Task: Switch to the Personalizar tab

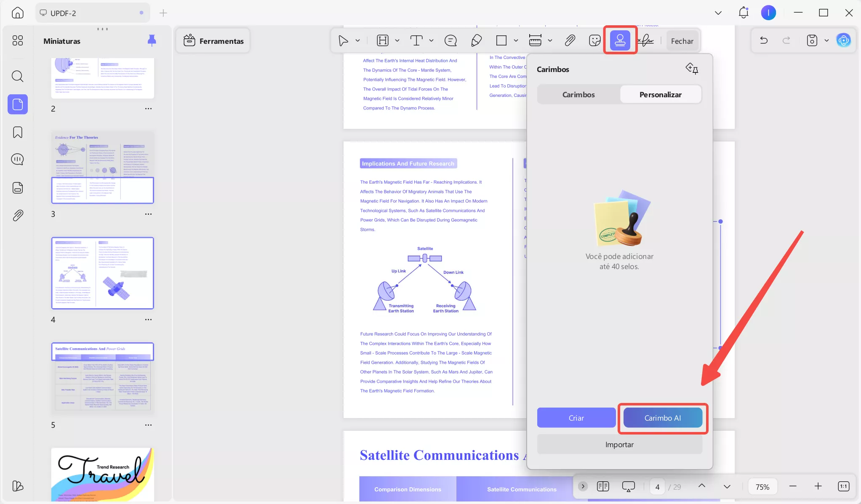Action: pos(660,95)
